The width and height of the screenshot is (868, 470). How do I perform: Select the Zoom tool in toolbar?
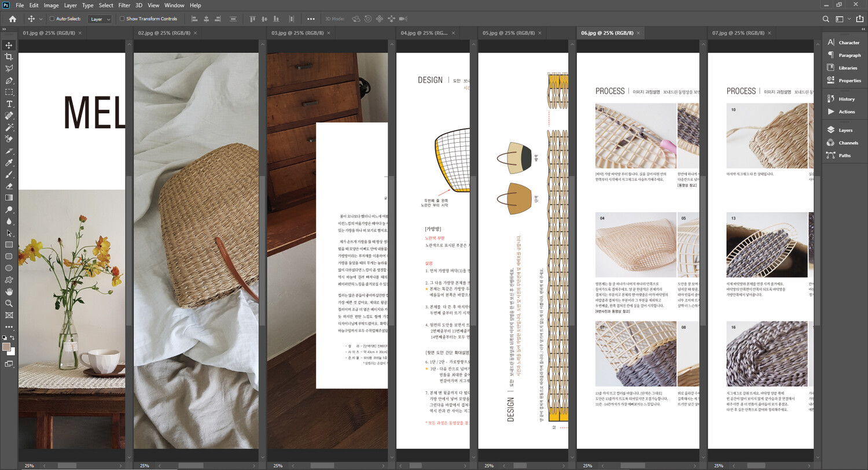click(9, 304)
